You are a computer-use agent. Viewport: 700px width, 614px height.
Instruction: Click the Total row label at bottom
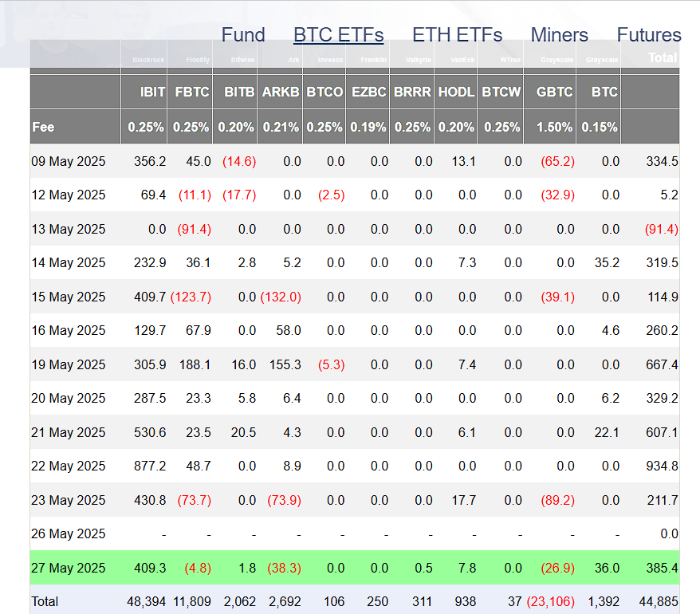45,602
